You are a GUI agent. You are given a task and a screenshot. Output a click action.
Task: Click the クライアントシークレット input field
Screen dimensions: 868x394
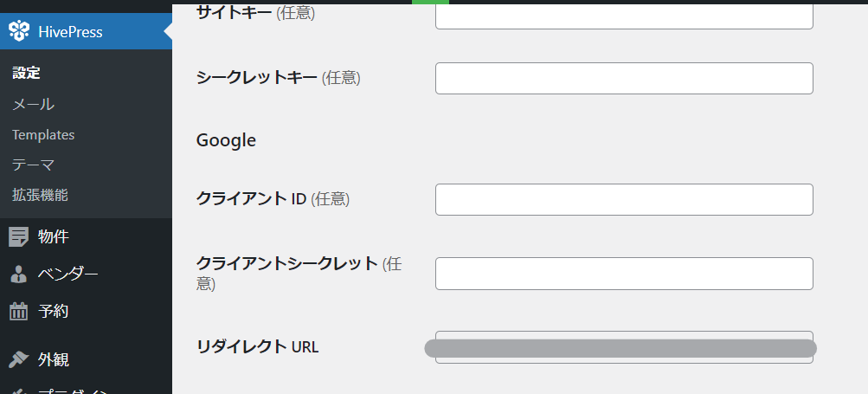point(624,273)
